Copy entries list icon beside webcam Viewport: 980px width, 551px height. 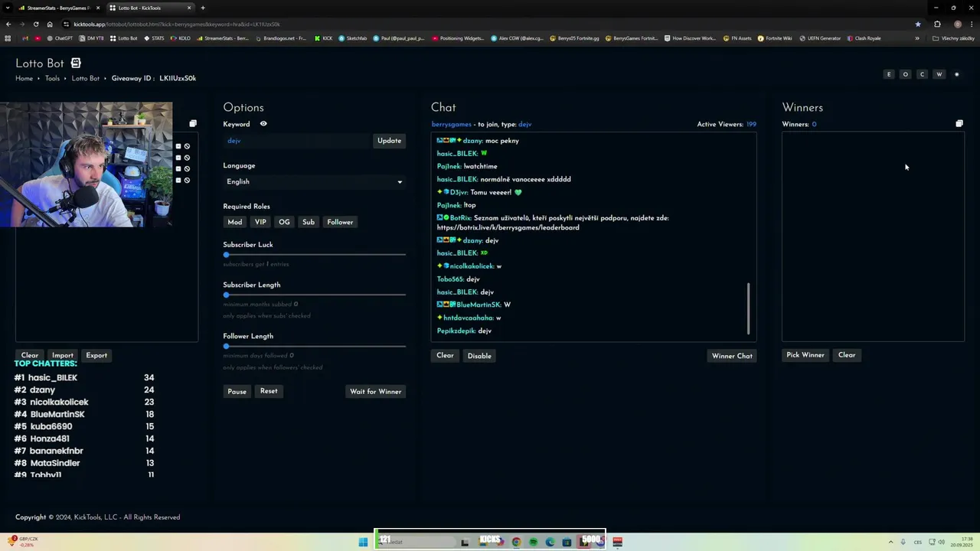coord(193,123)
